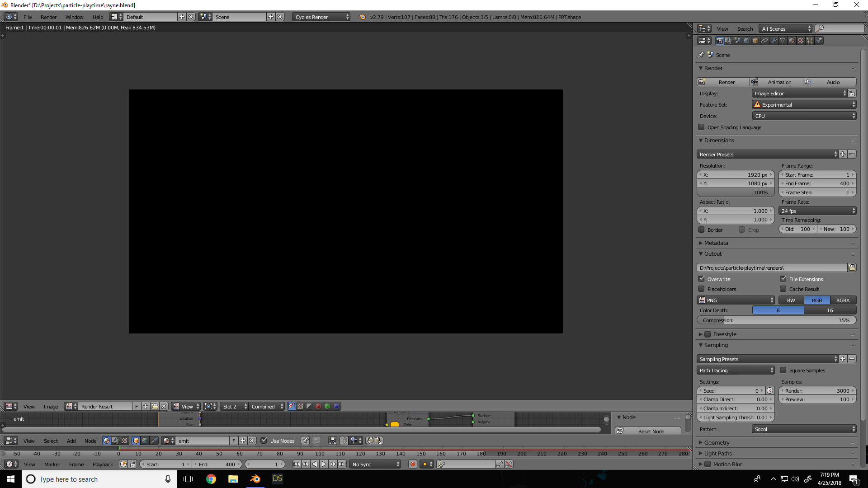Click the timeline record keyframe button
This screenshot has width=868, height=488.
tap(412, 464)
